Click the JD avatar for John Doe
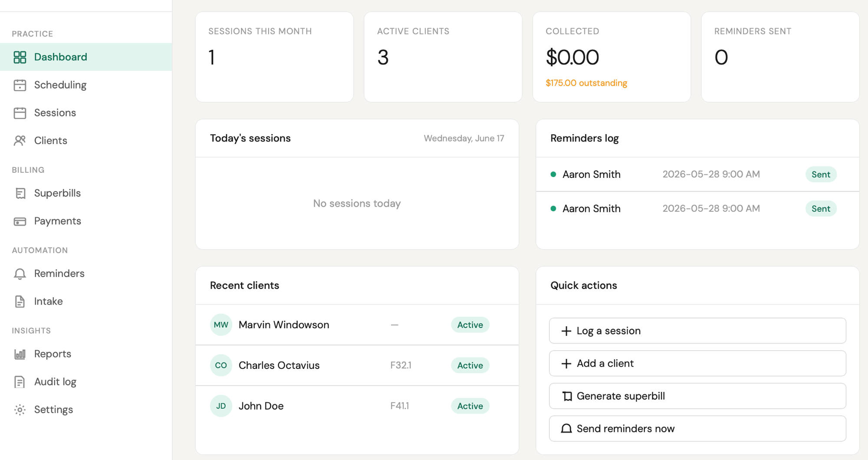Viewport: 868px width, 460px height. pos(221,406)
